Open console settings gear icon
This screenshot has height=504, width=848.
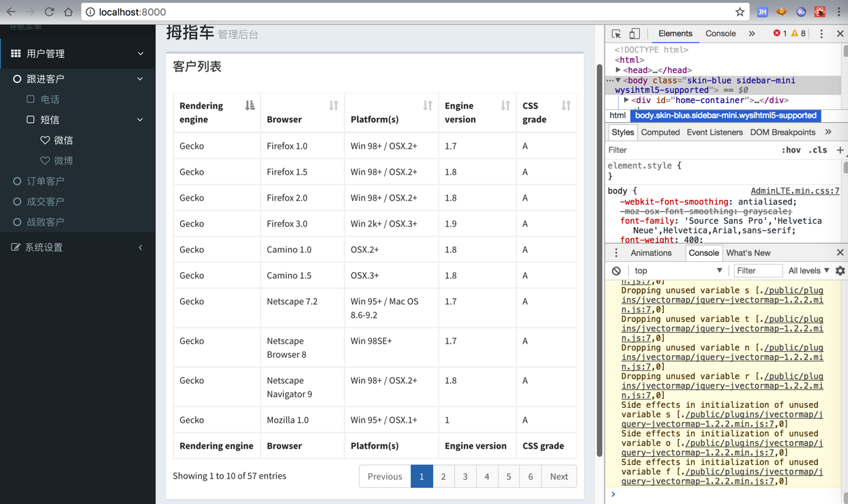point(840,271)
